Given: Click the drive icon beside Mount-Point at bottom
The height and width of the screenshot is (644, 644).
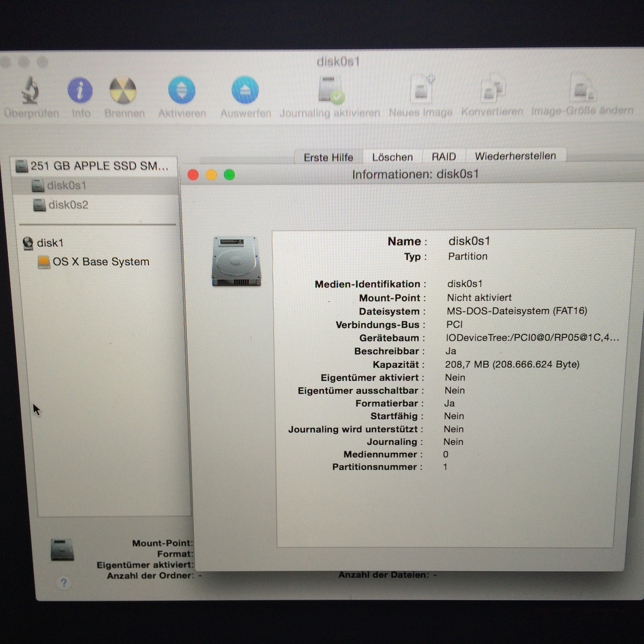Looking at the screenshot, I should [x=62, y=549].
